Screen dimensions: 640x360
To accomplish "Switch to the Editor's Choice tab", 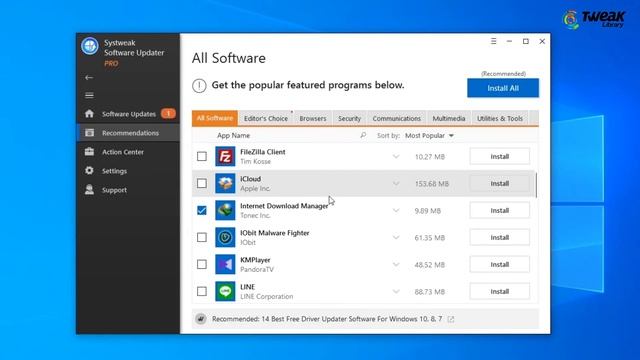I will click(266, 118).
